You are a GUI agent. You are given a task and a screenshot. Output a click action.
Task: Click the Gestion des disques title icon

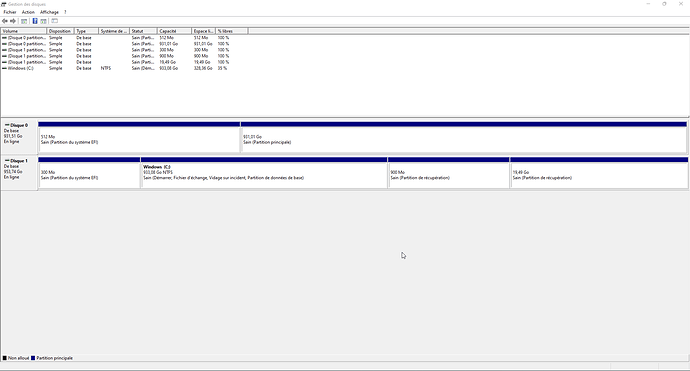point(4,4)
